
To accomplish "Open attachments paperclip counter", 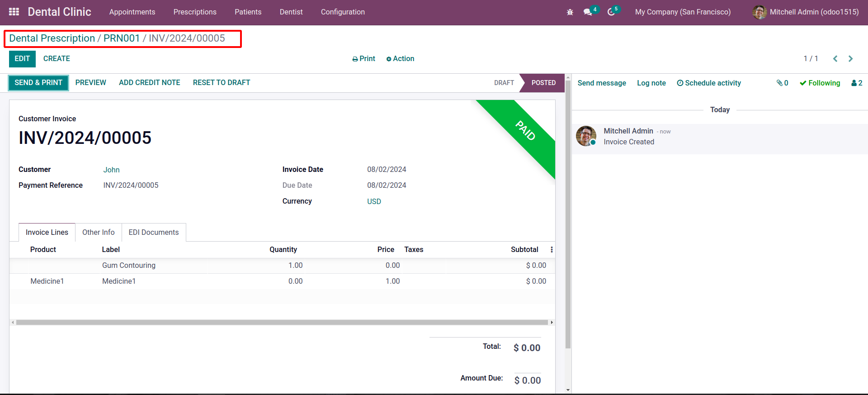I will click(x=783, y=83).
